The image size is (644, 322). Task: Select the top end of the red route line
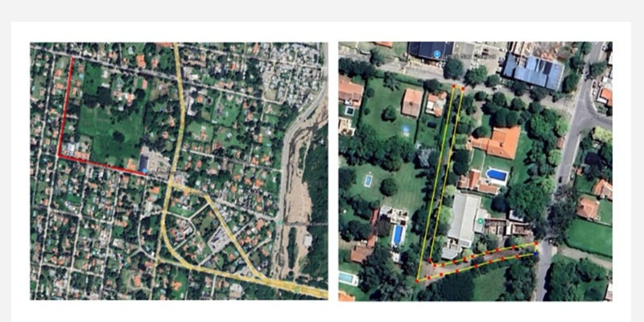coord(72,58)
